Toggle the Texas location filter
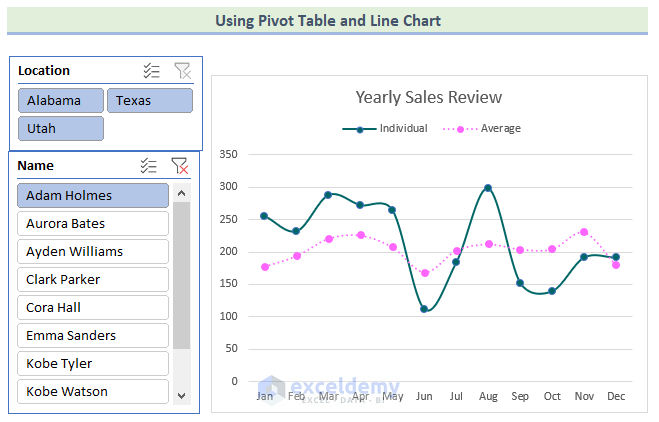 pos(150,101)
